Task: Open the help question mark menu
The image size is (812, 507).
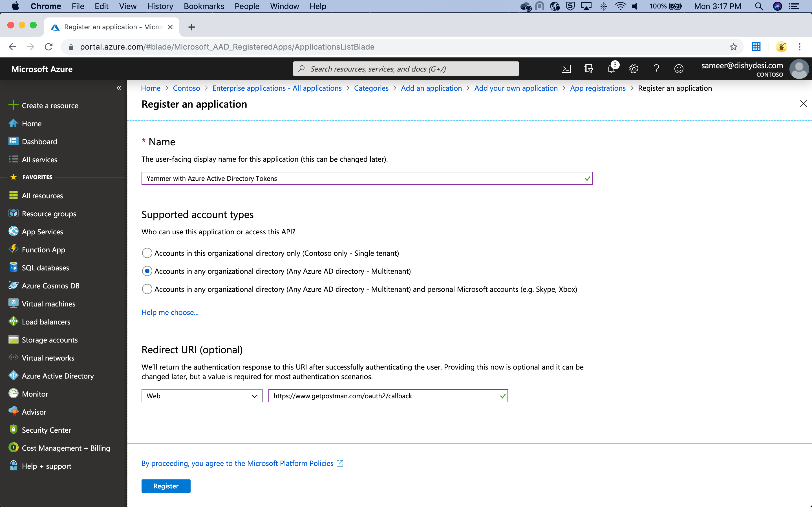Action: (656, 68)
